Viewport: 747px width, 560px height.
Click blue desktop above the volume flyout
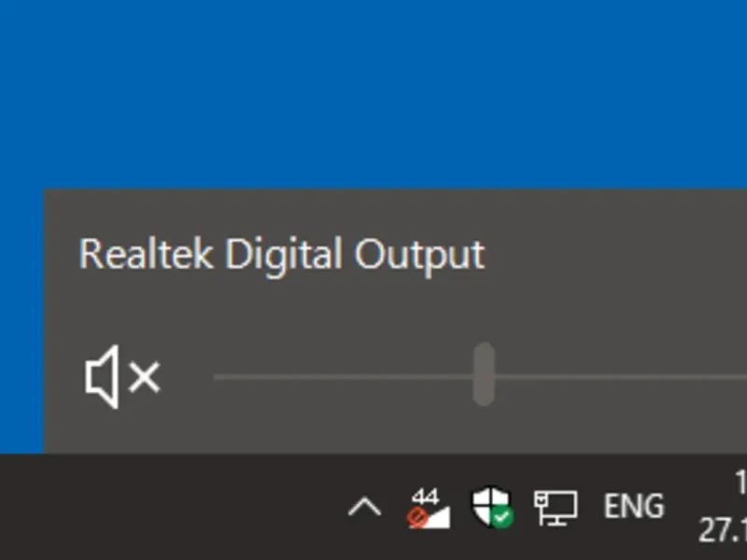373,93
